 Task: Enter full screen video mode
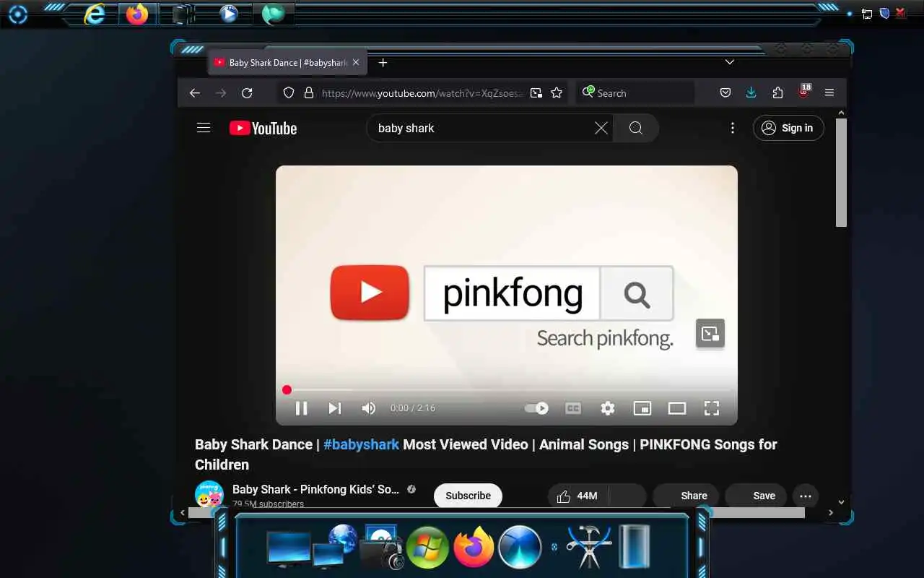pyautogui.click(x=712, y=408)
